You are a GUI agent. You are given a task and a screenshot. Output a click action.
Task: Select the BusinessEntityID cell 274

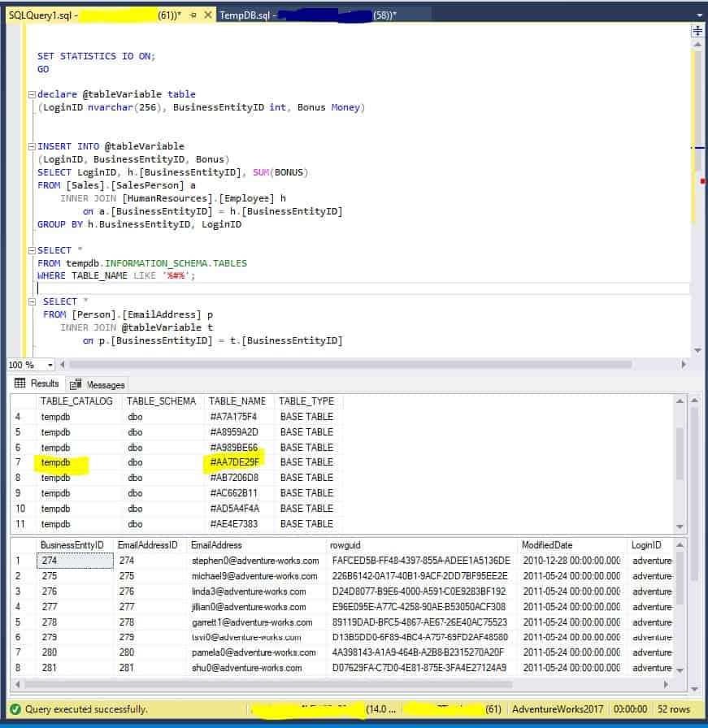[75, 561]
